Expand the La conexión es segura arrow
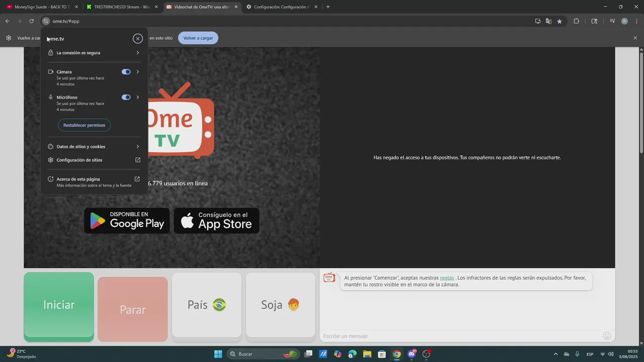The image size is (644, 362). [x=138, y=52]
